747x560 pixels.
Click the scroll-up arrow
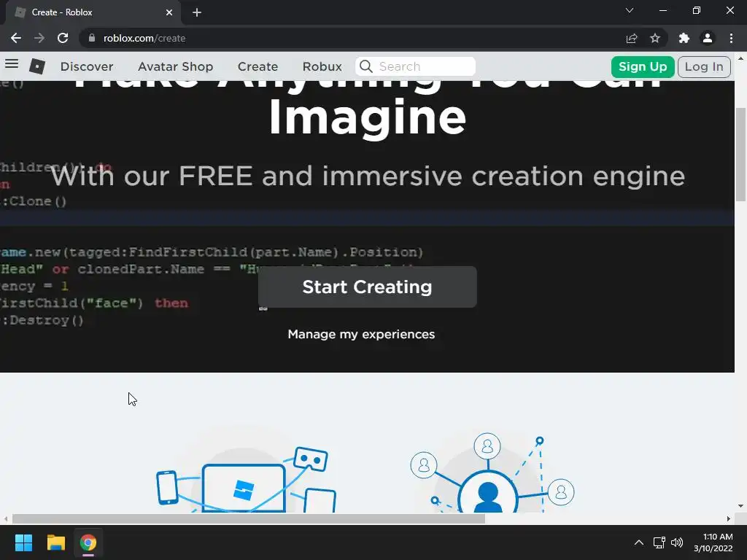point(741,59)
